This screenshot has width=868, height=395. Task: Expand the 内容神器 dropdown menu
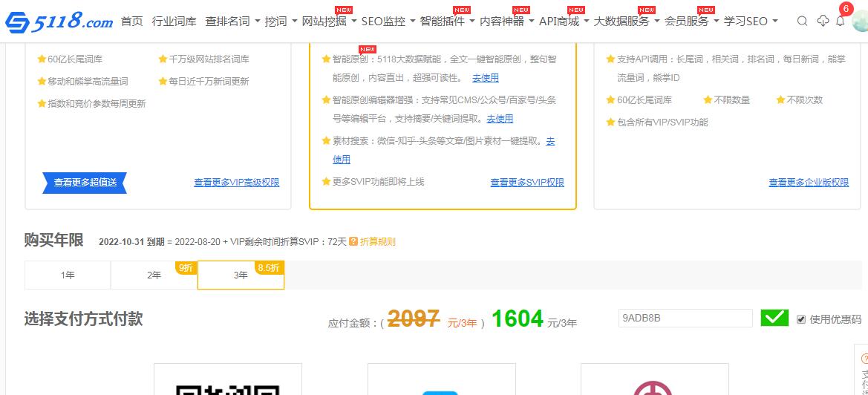click(x=507, y=21)
